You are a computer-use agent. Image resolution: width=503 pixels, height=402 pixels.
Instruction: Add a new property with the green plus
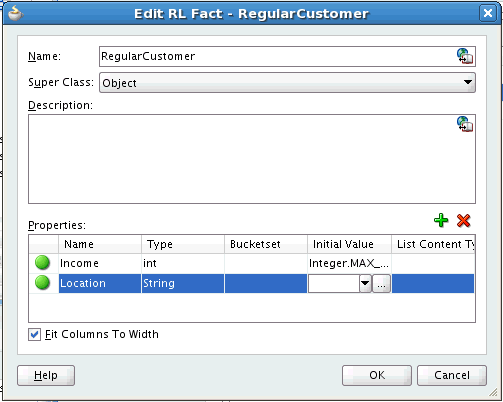[441, 220]
